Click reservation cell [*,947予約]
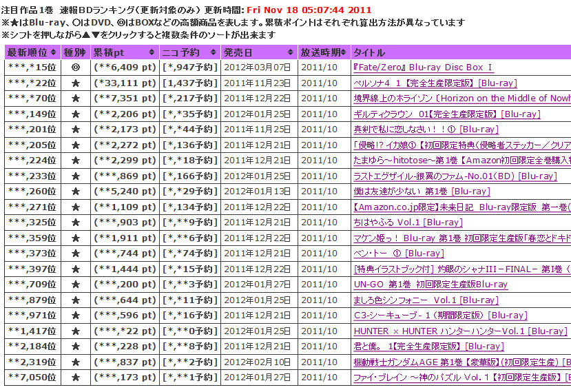 (189, 68)
